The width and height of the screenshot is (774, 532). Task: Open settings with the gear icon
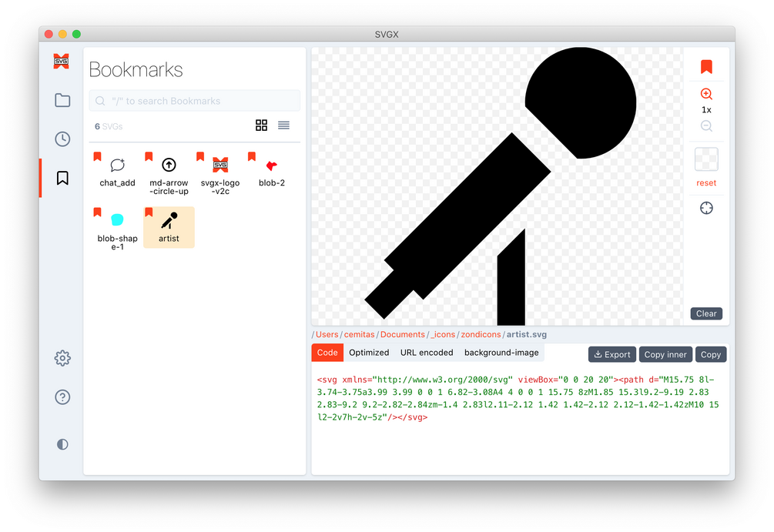point(62,358)
